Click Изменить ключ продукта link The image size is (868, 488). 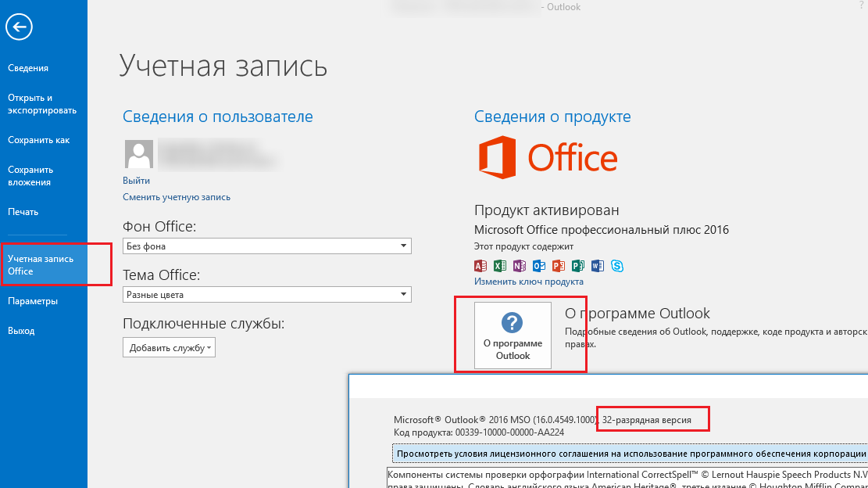coord(529,282)
